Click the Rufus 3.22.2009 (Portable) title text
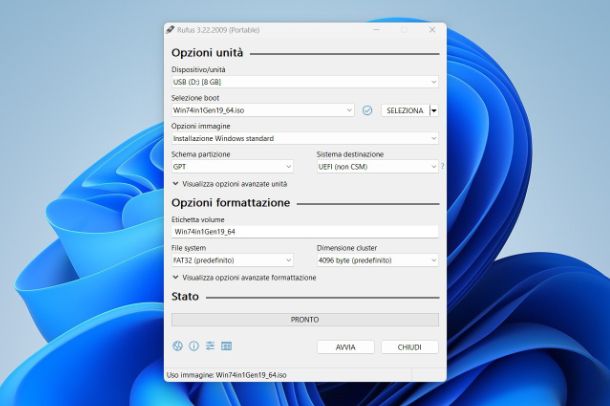 pyautogui.click(x=218, y=30)
